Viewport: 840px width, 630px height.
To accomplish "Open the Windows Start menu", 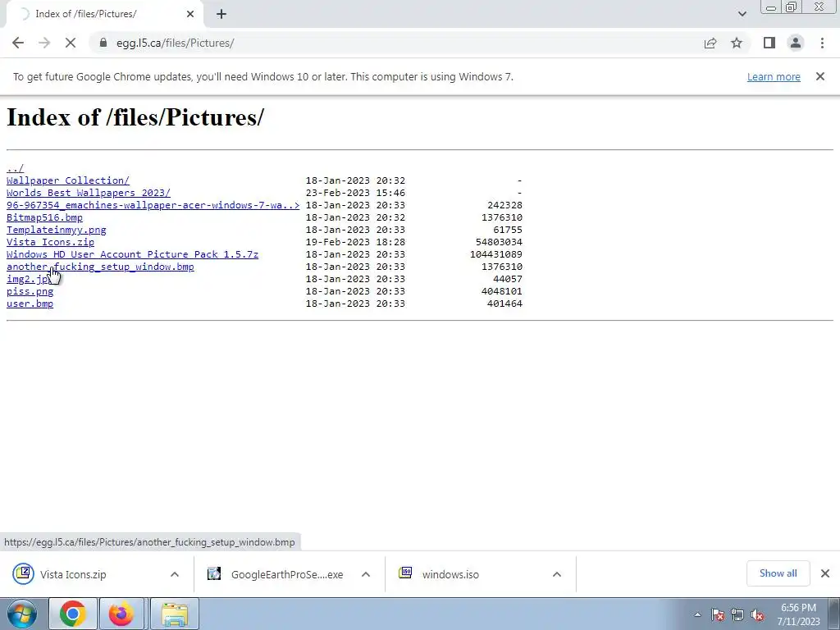I will pos(22,614).
